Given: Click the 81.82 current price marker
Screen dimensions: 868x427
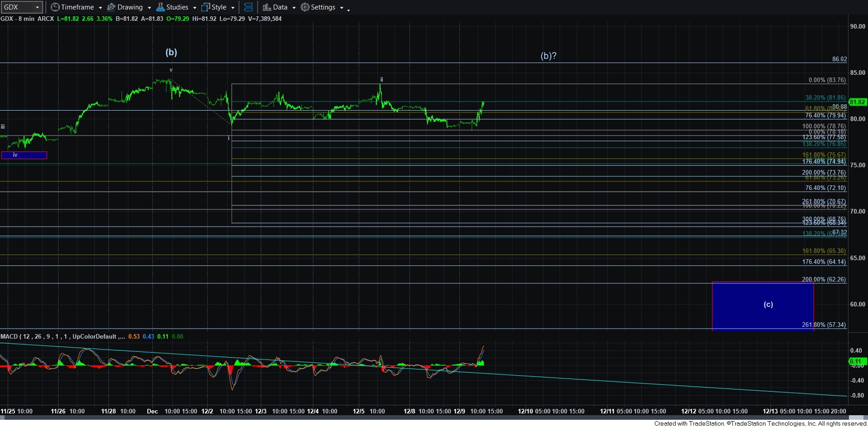Looking at the screenshot, I should [x=857, y=102].
